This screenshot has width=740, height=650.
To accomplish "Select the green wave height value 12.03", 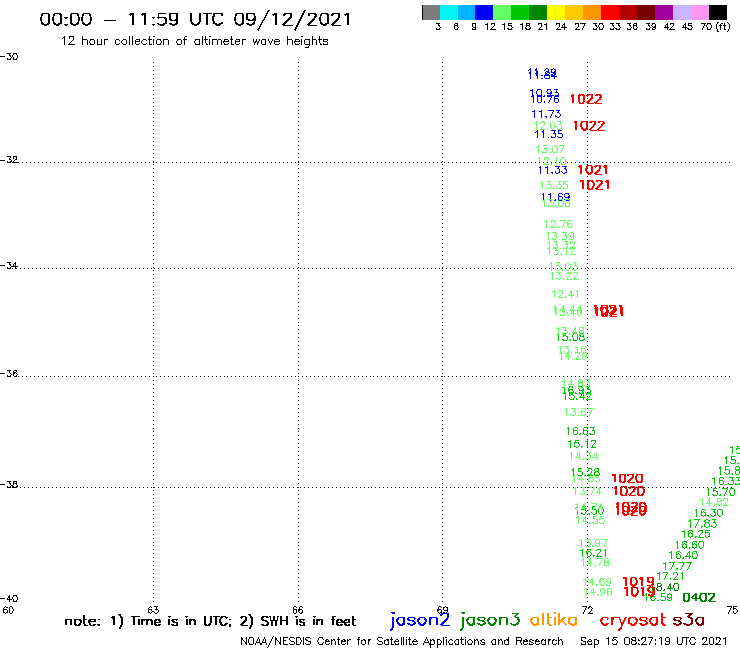I will 548,126.
